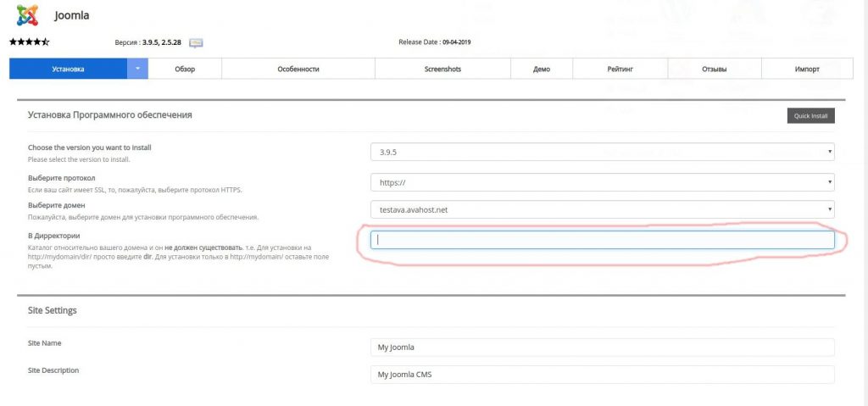Click the Joomla title text
868x406 pixels.
coord(71,15)
